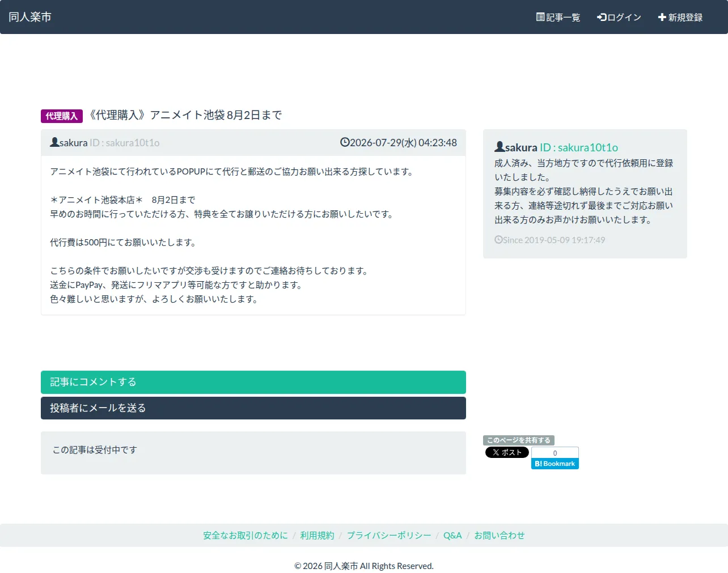Expand the 投稿者にメールを送る panel
The image size is (728, 573).
tap(253, 408)
